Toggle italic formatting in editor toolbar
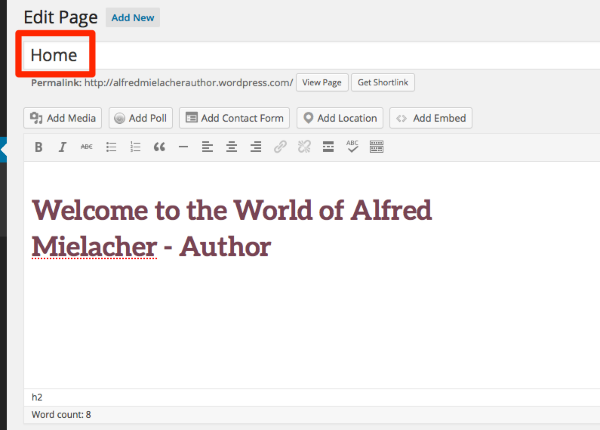The height and width of the screenshot is (430, 600). (x=62, y=147)
